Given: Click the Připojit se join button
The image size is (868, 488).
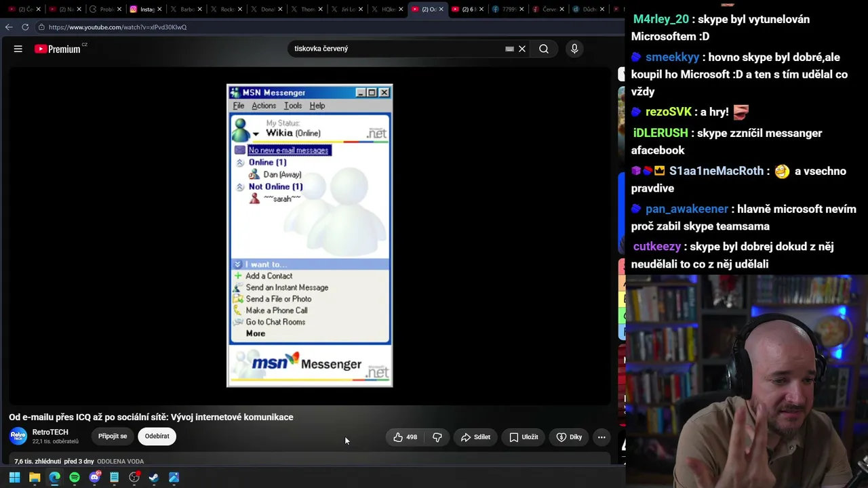Looking at the screenshot, I should coord(113,436).
